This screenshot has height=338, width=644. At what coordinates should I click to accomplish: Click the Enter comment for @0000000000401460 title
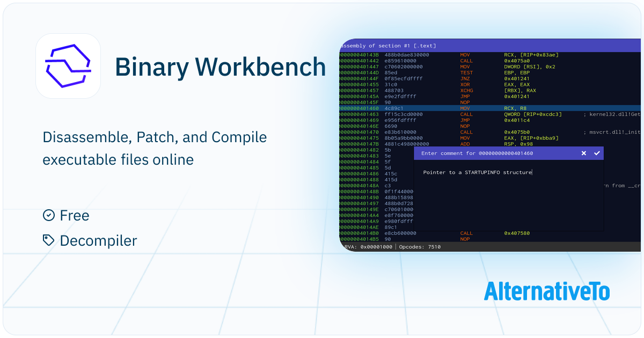tap(477, 153)
